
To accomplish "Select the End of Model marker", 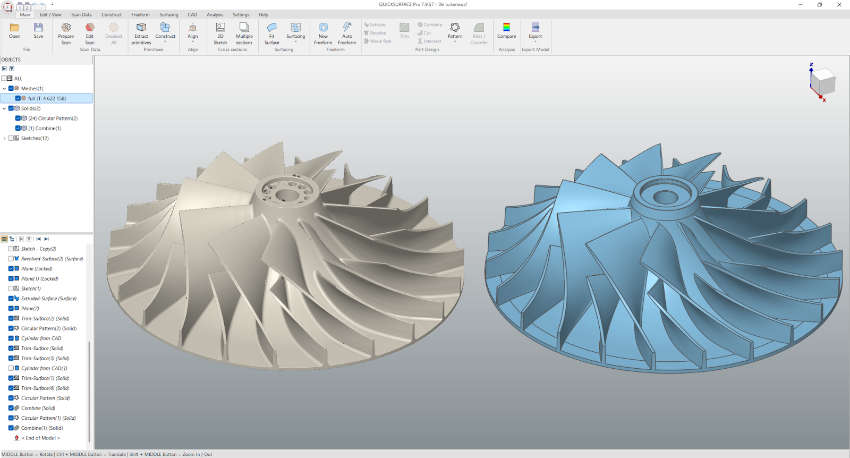I will click(x=41, y=438).
